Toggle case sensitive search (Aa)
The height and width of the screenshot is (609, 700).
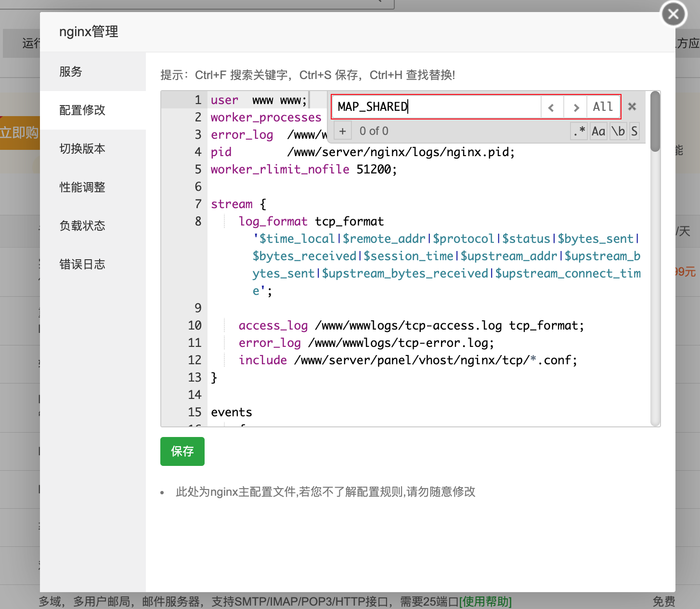(598, 131)
